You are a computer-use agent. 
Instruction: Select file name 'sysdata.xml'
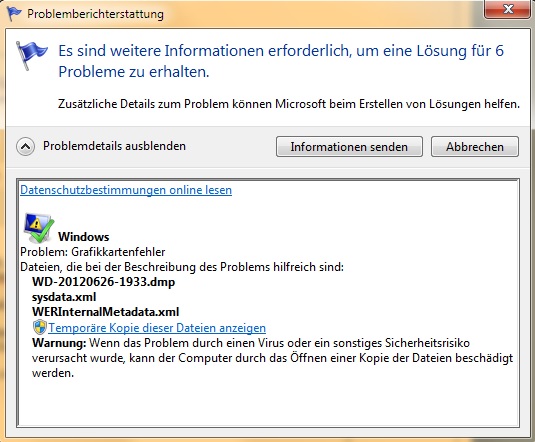click(64, 297)
